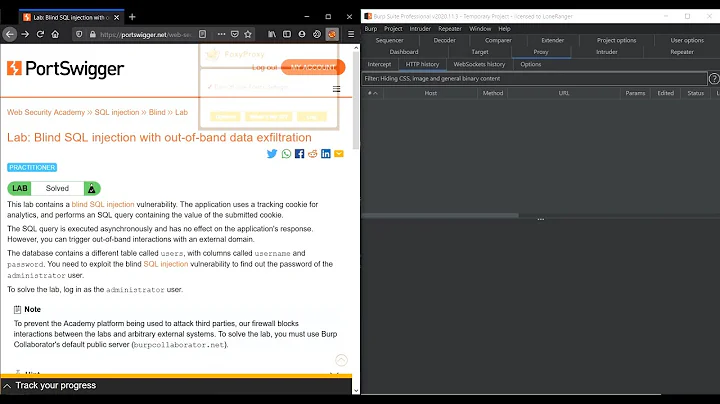720x404 pixels.
Task: Switch to the Comparer tab
Action: point(498,40)
